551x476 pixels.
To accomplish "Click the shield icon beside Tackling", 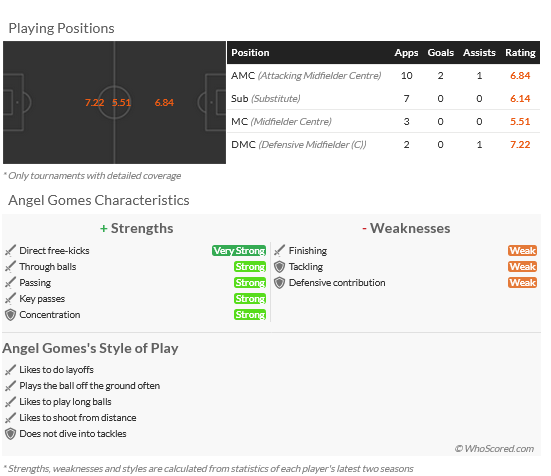I will (280, 267).
